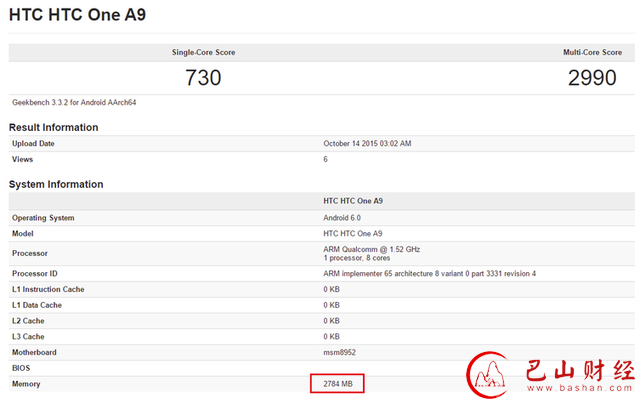Click the "L3 Cache" label
640x404 pixels.
28,337
